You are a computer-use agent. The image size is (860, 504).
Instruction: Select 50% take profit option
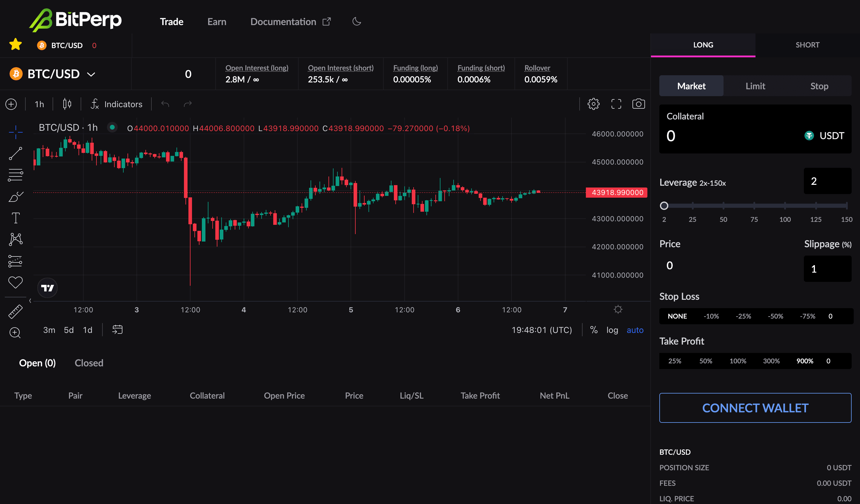tap(706, 361)
